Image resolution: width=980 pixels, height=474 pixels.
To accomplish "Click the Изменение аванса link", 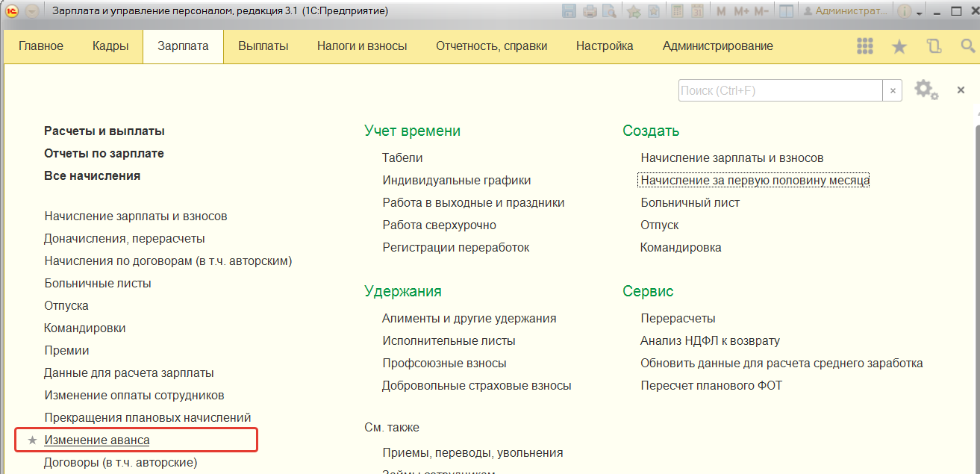I will (x=97, y=440).
